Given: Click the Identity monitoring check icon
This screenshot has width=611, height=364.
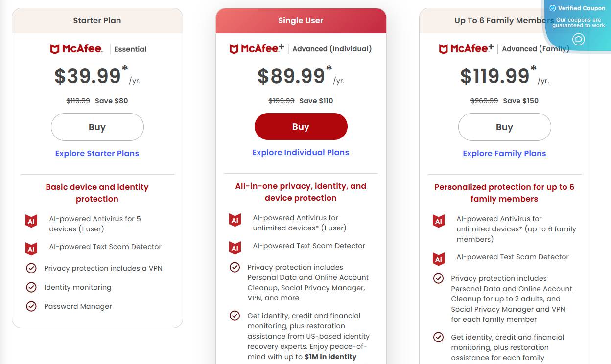Looking at the screenshot, I should point(31,287).
